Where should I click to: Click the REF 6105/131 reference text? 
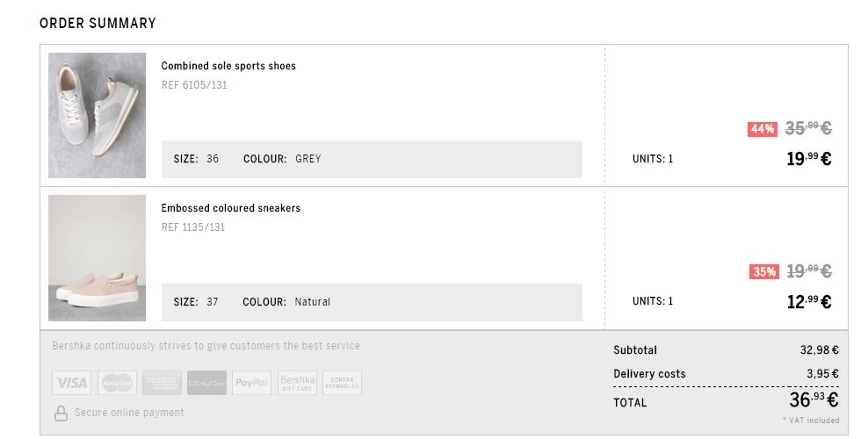pyautogui.click(x=194, y=85)
